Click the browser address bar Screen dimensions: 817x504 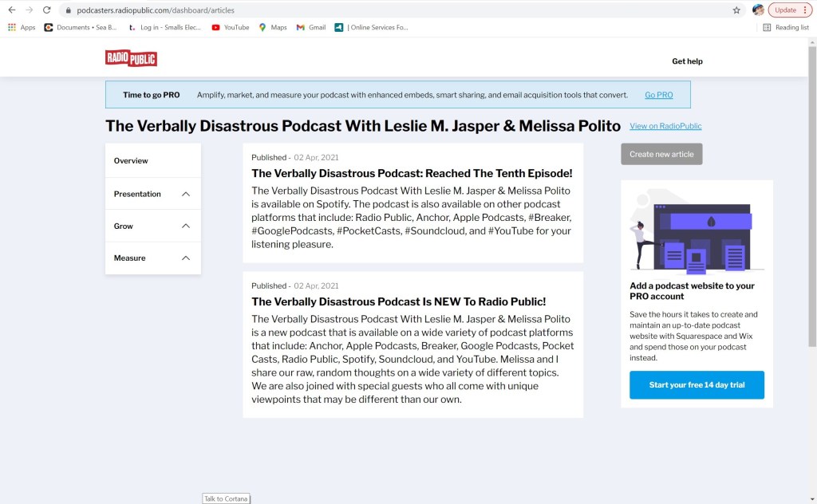(399, 10)
